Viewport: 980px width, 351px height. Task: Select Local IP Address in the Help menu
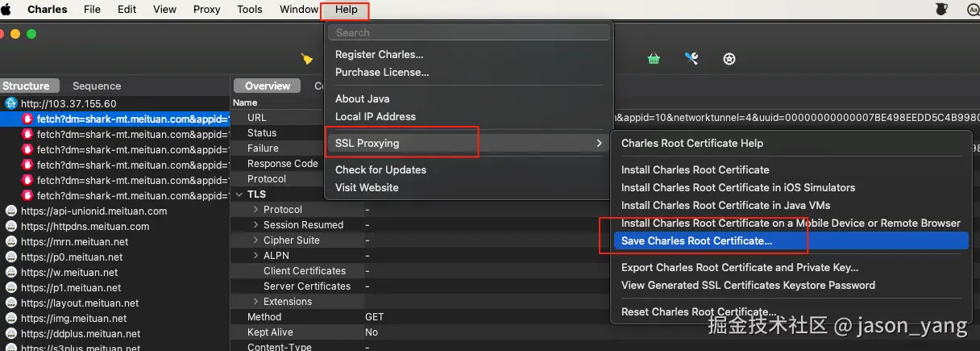(x=469, y=117)
